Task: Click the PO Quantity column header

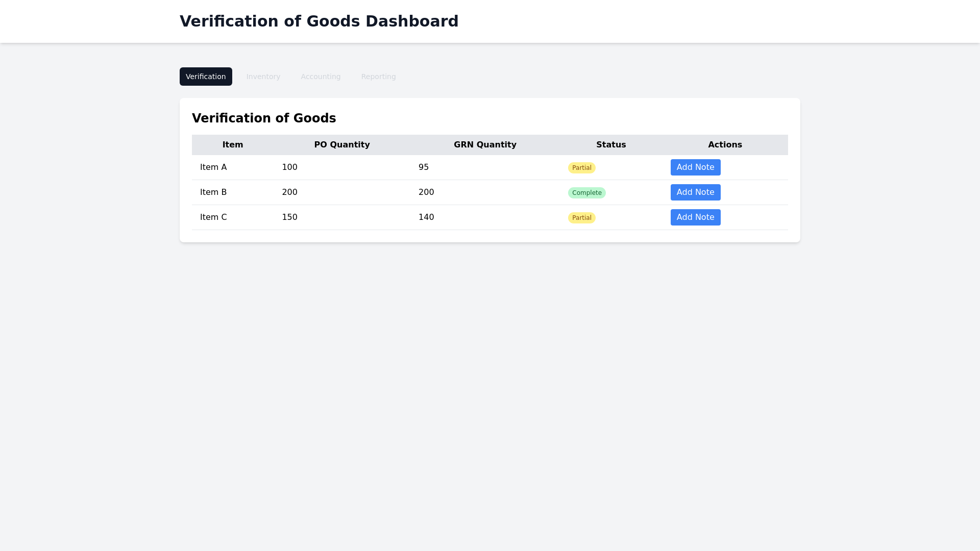Action: [342, 145]
